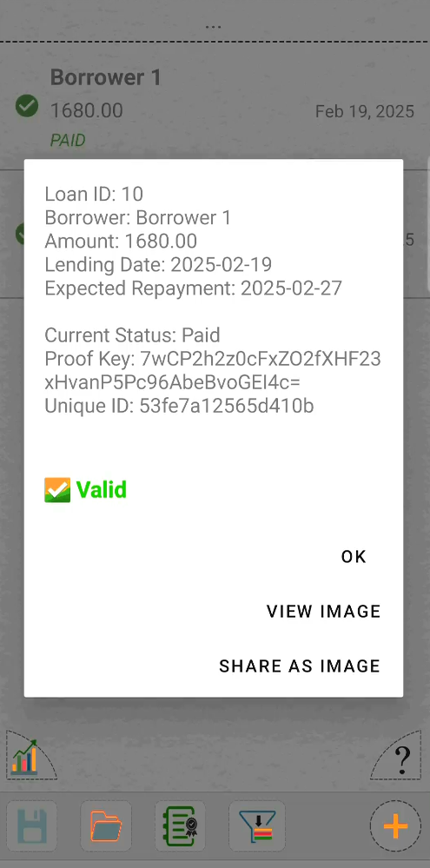
Task: Click the Feb 19, 2025 date
Action: 365,112
